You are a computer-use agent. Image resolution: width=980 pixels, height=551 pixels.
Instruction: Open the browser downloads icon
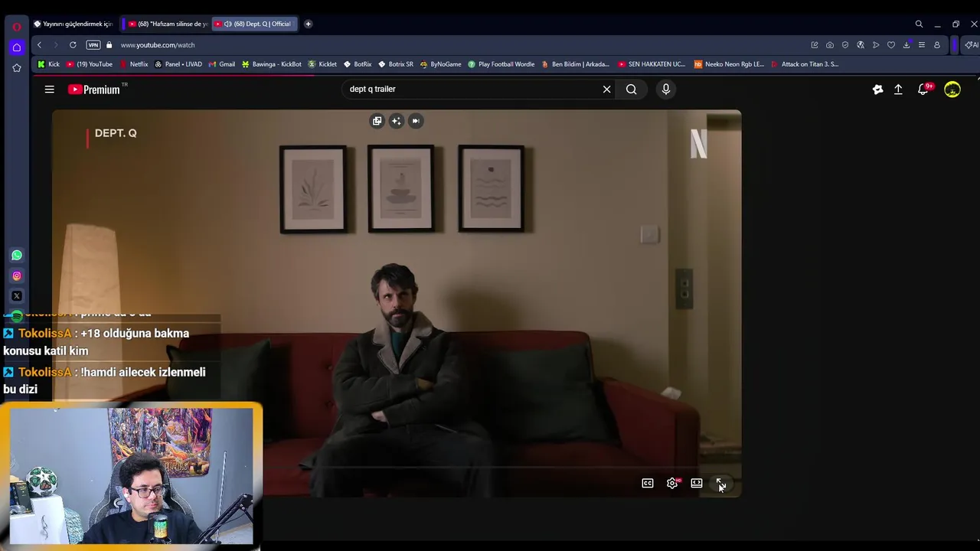point(906,45)
